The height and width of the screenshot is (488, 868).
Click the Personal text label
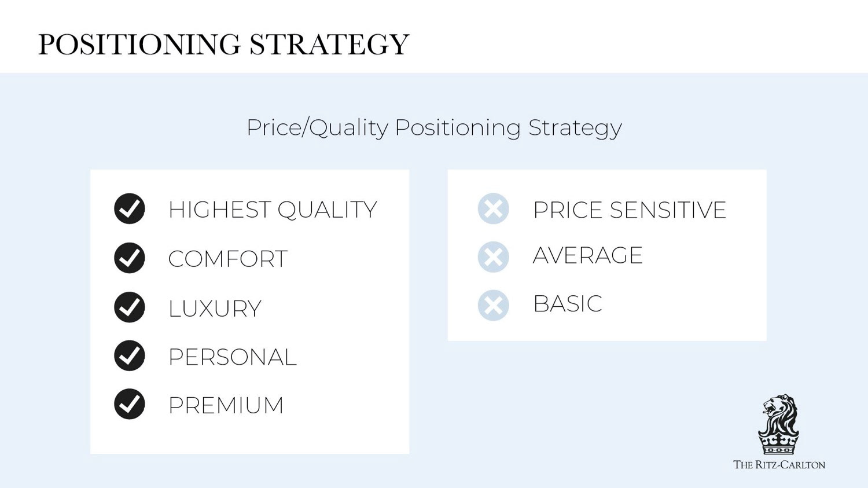[x=232, y=357]
